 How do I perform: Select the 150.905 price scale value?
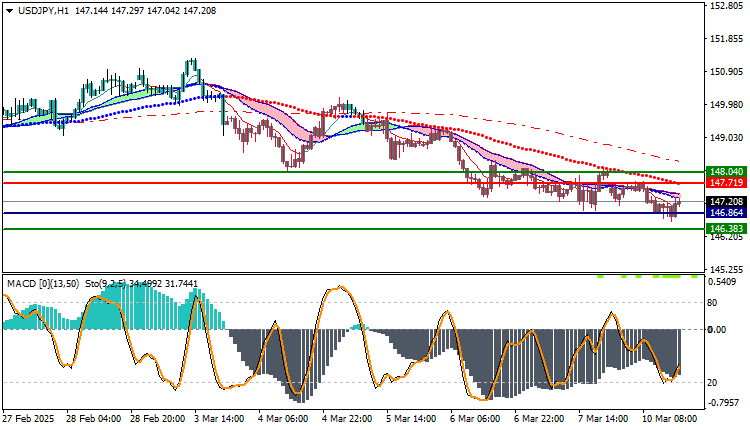click(727, 72)
